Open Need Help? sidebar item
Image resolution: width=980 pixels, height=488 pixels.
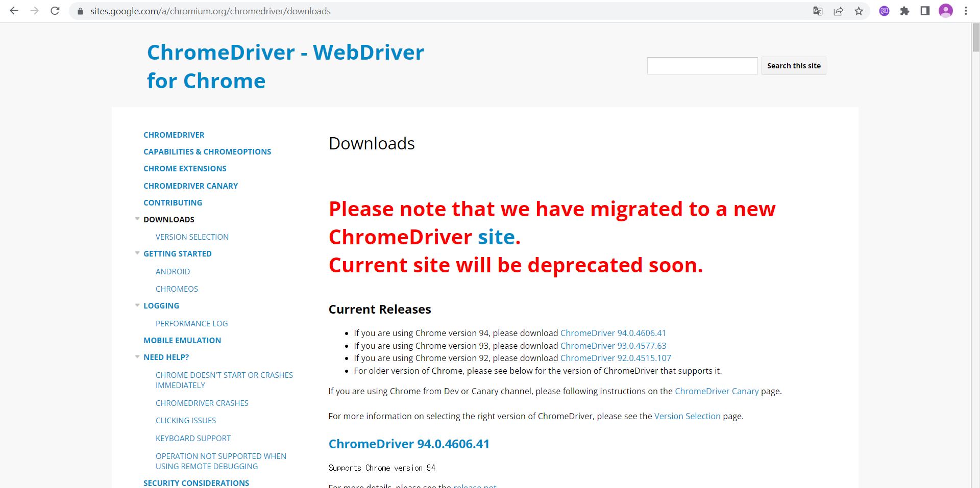[x=166, y=357]
